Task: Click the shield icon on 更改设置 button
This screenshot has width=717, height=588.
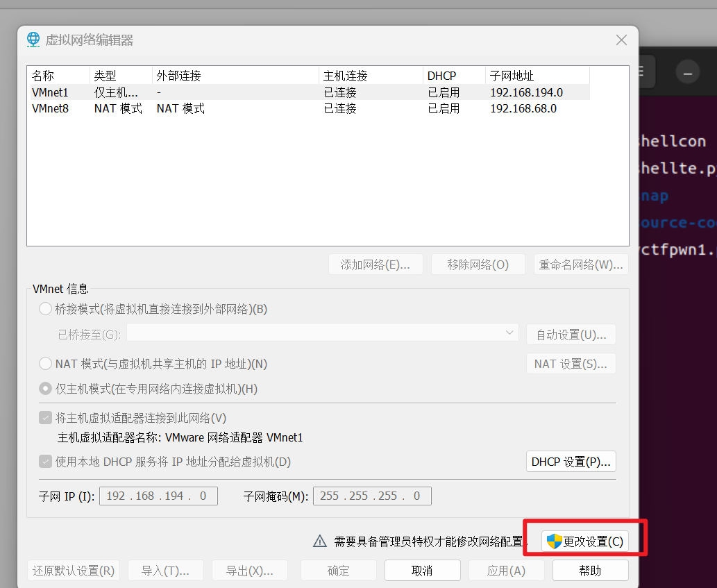Action: [554, 541]
